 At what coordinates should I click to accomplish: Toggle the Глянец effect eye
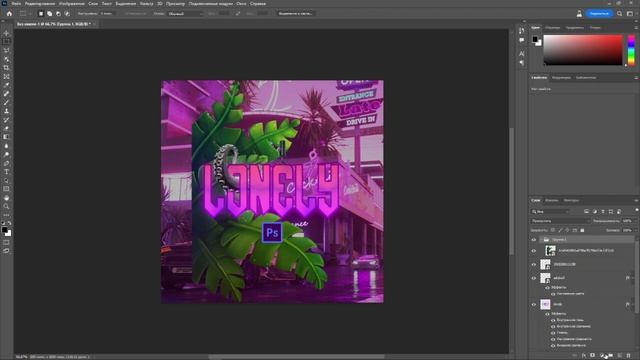point(553,333)
